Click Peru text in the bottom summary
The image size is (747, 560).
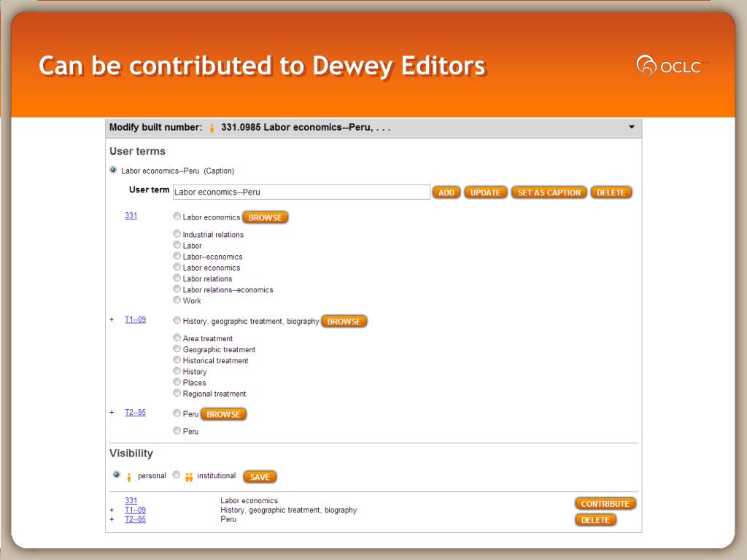228,519
